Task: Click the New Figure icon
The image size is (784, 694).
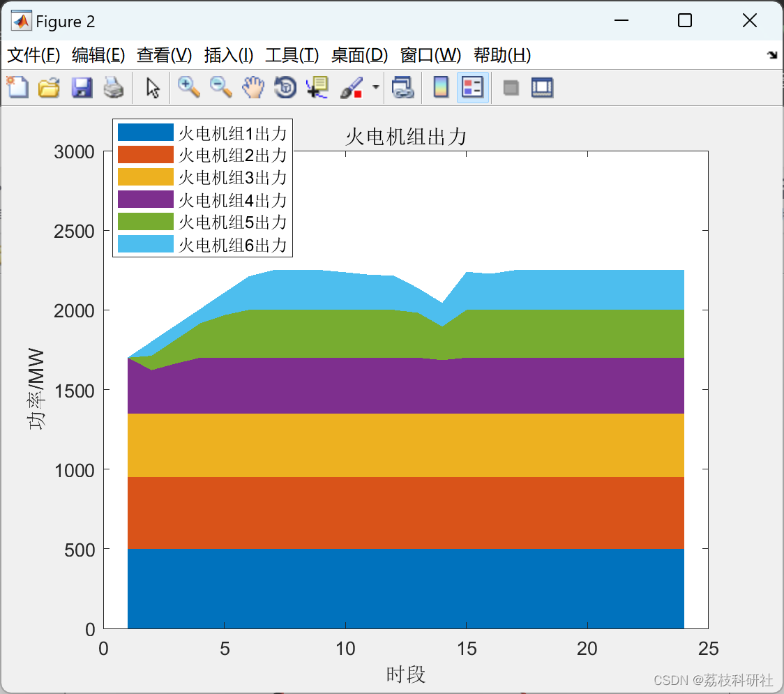Action: point(17,87)
